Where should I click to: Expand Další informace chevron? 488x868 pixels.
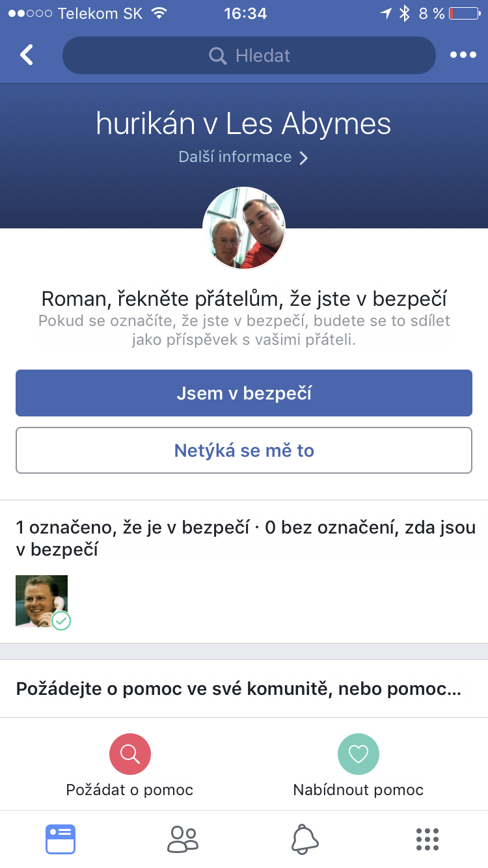pyautogui.click(x=303, y=158)
